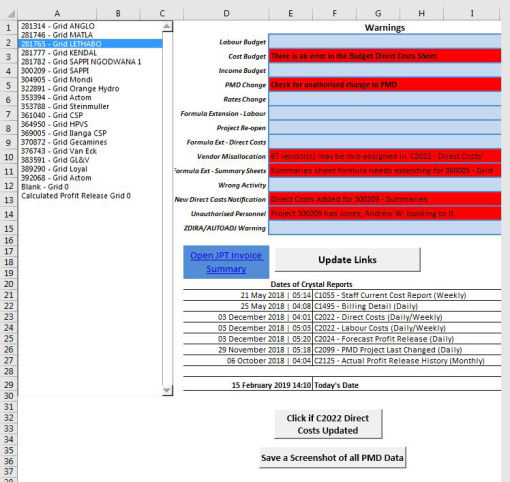
Task: Click the 'Project Re-open' label
Action: tap(241, 128)
